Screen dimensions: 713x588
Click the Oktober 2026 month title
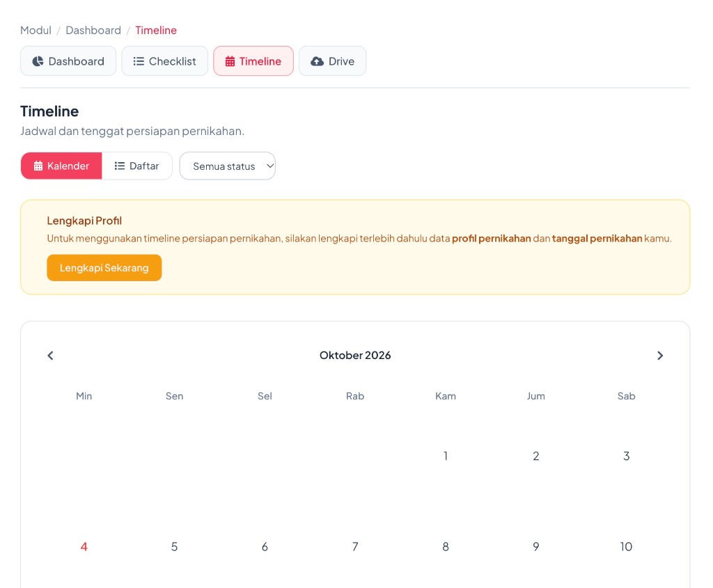tap(355, 356)
